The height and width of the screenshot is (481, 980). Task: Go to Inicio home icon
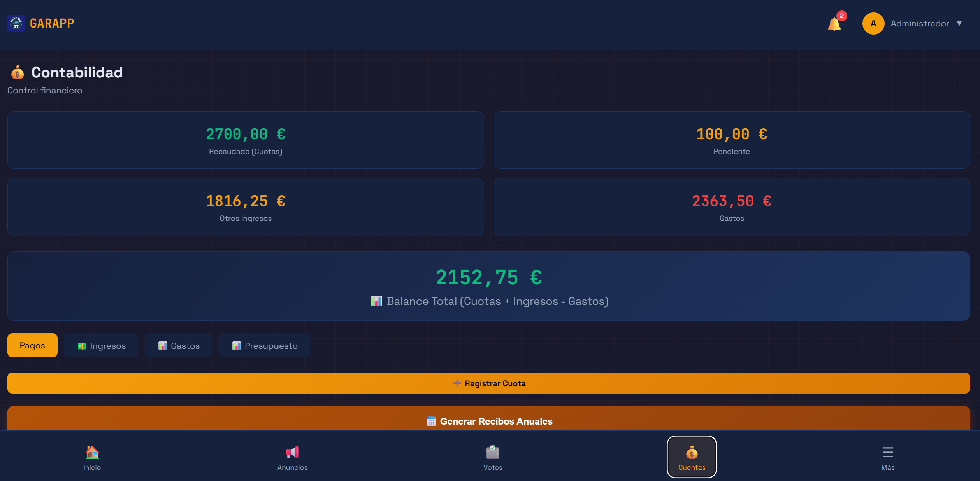pos(92,452)
